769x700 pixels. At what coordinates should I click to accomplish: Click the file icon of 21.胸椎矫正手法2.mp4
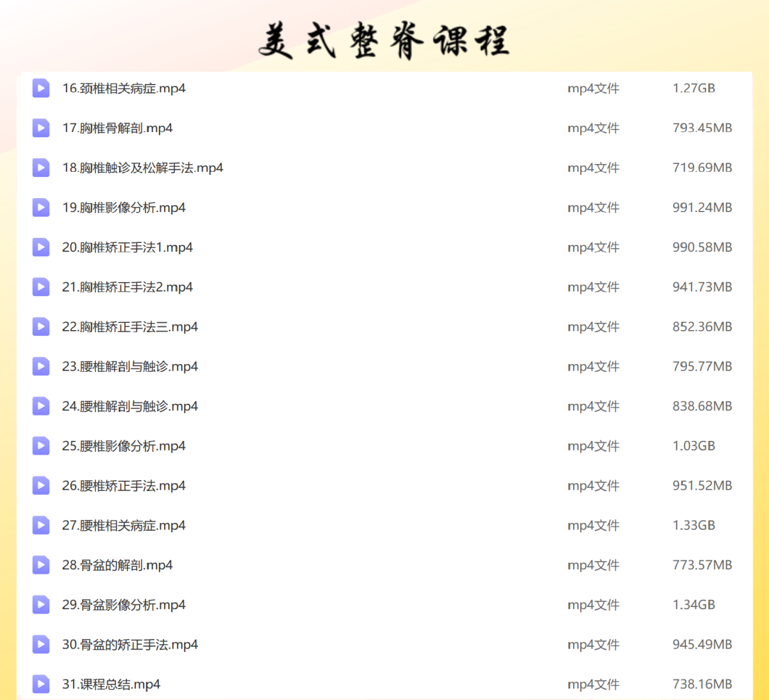point(41,287)
